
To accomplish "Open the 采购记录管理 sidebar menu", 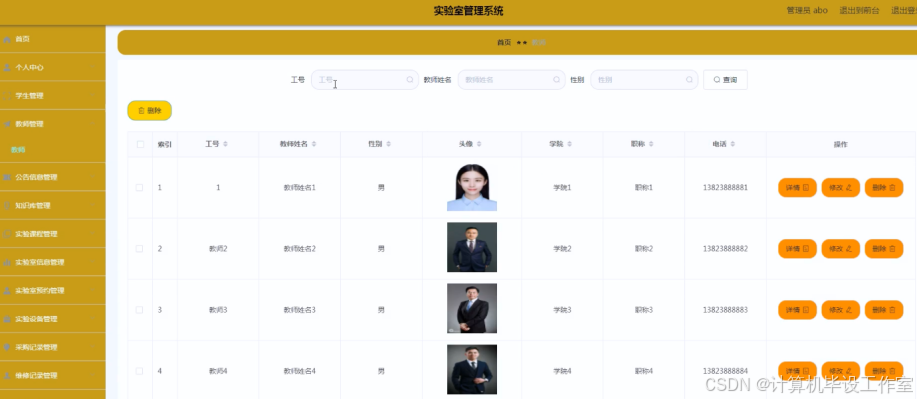I will pyautogui.click(x=53, y=347).
